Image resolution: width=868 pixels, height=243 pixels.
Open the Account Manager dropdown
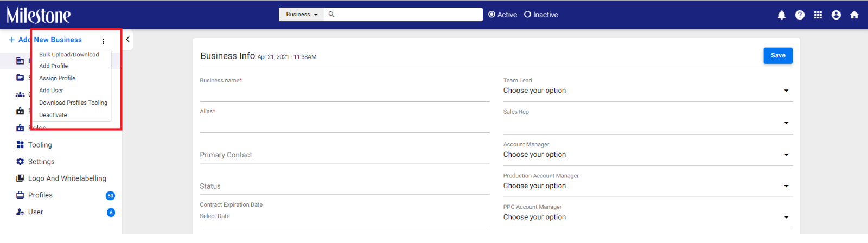(648, 155)
